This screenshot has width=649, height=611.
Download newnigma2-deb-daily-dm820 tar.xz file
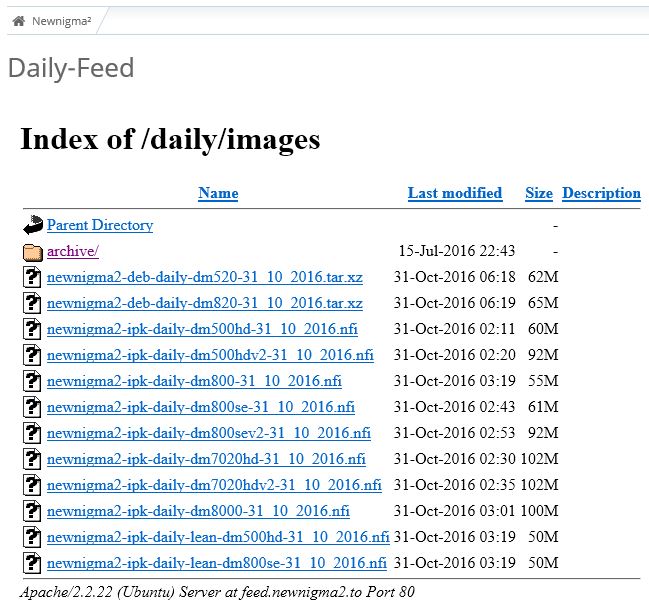(x=204, y=303)
